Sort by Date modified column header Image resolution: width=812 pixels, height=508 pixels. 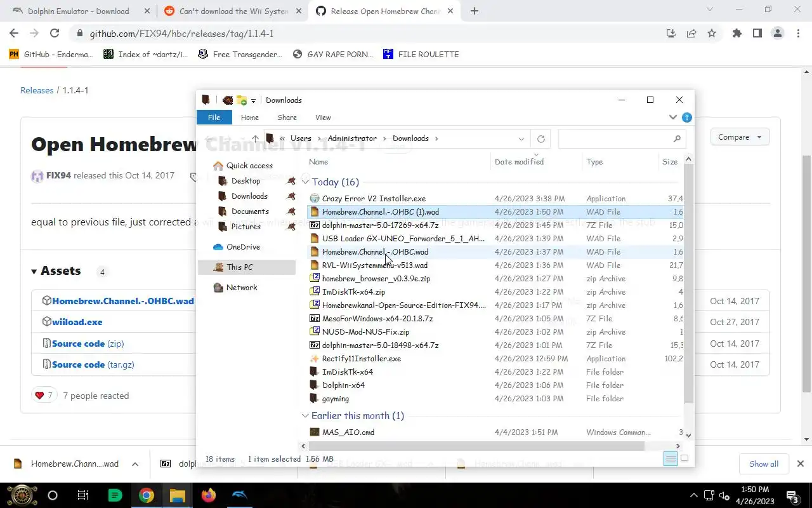coord(536,162)
